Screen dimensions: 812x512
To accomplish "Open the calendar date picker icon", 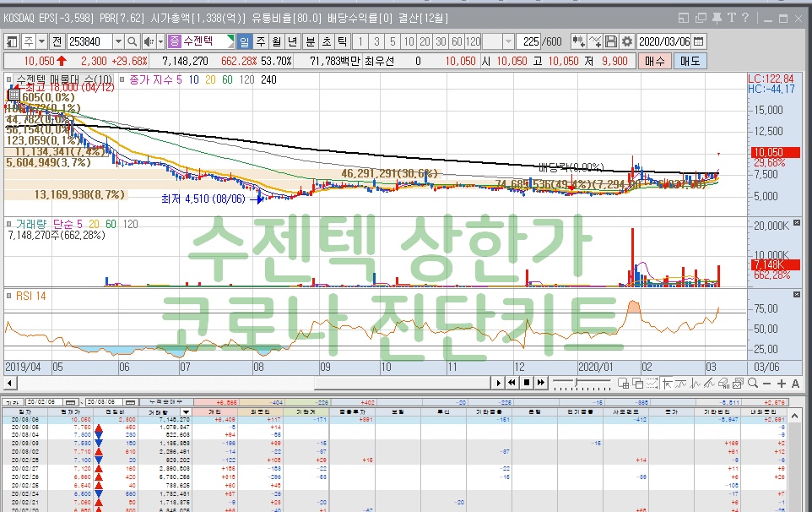I will pyautogui.click(x=699, y=41).
